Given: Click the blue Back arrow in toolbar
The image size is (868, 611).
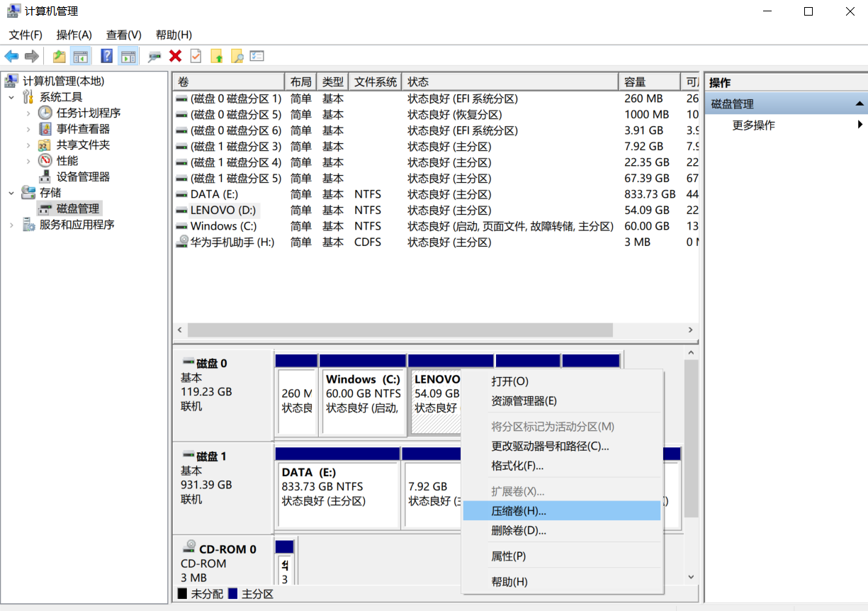Looking at the screenshot, I should (11, 56).
